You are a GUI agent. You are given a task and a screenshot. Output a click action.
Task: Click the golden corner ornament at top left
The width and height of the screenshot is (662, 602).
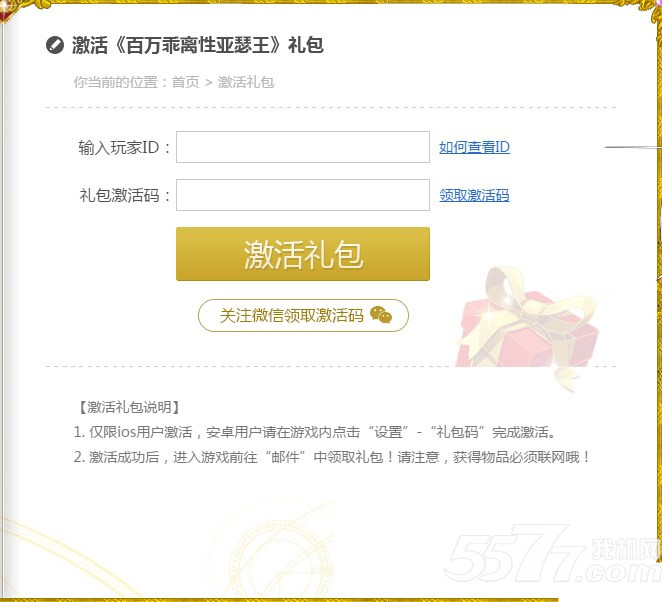21,9
